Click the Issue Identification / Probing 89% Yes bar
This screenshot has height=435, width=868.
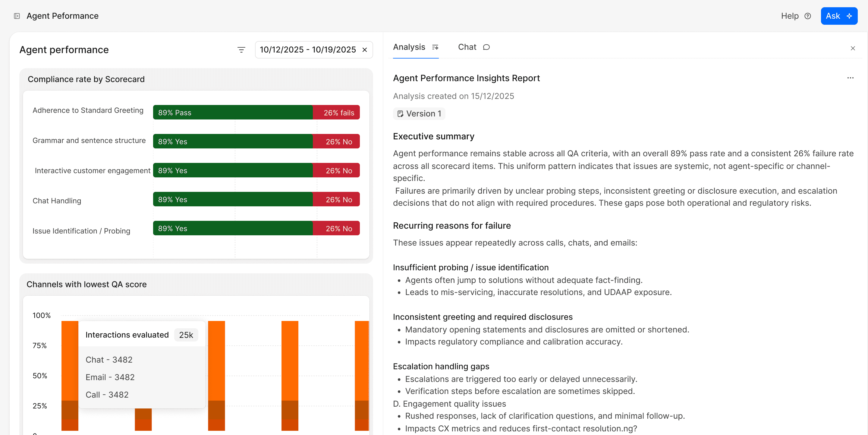tap(232, 228)
